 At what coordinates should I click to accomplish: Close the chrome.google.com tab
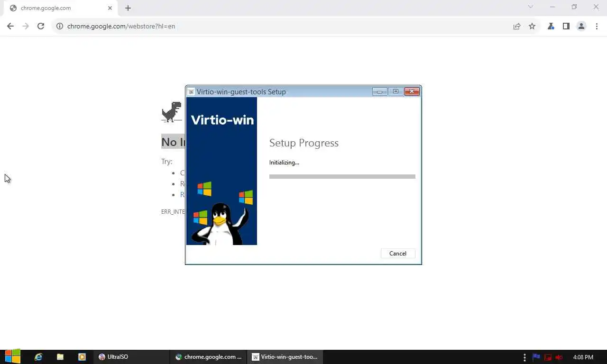[110, 8]
